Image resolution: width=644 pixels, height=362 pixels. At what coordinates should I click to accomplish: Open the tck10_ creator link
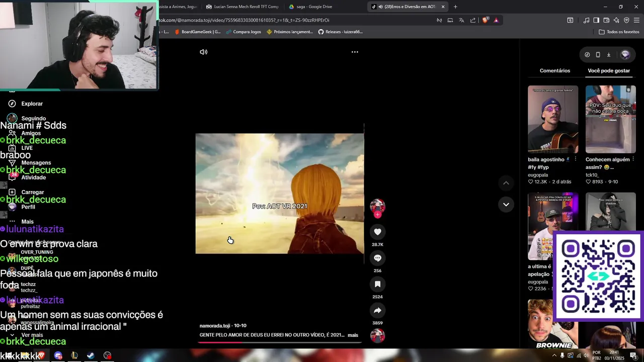592,175
